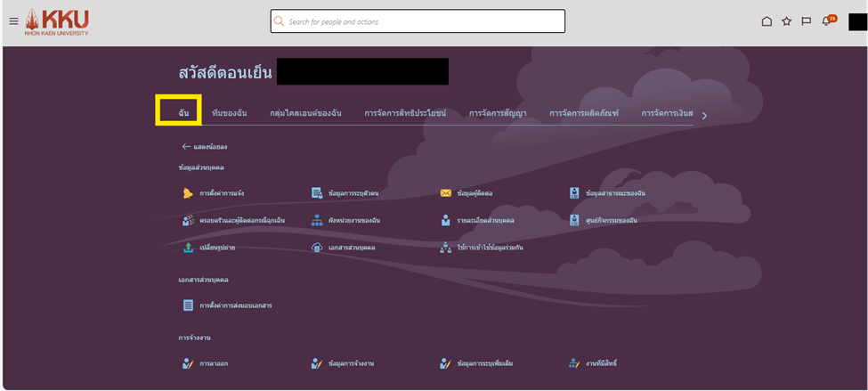Open the การลาออก (resignation) link
The width and height of the screenshot is (868, 391).
[214, 363]
